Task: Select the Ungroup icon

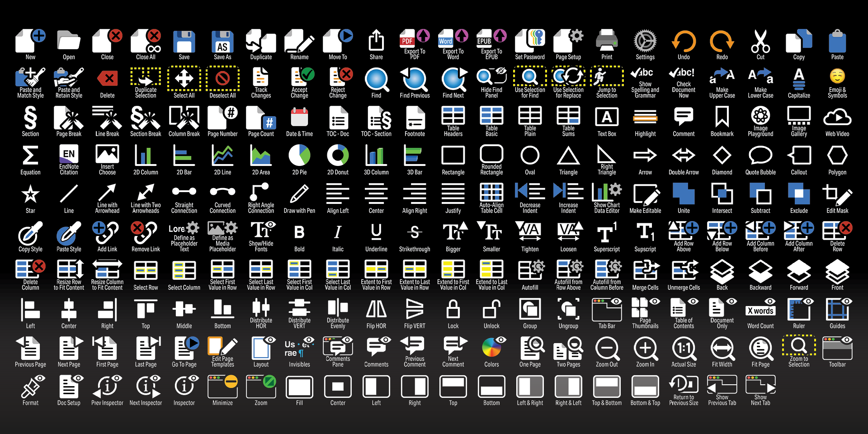Action: click(568, 310)
